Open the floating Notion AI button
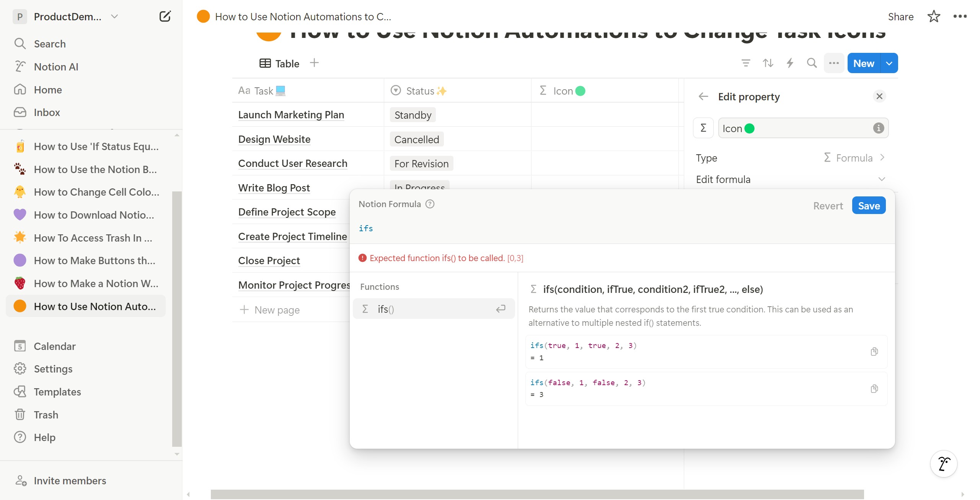 point(944,464)
